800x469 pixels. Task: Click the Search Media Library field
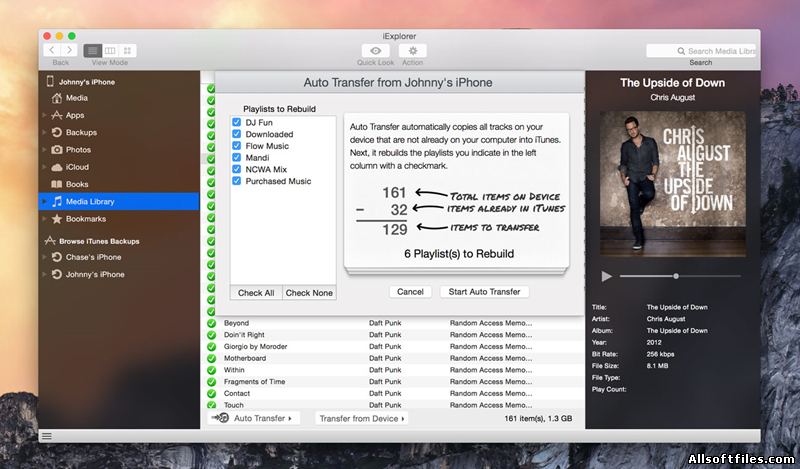pos(700,51)
